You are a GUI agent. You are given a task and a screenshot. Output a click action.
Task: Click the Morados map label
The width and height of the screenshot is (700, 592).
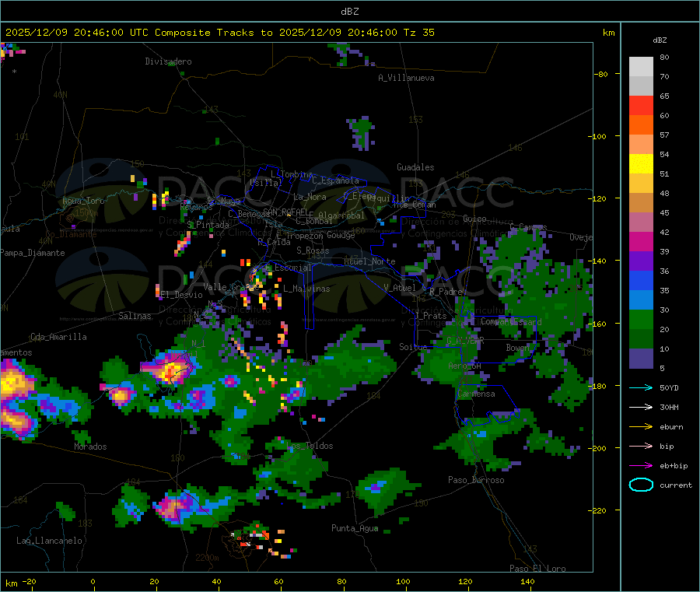[x=91, y=447]
